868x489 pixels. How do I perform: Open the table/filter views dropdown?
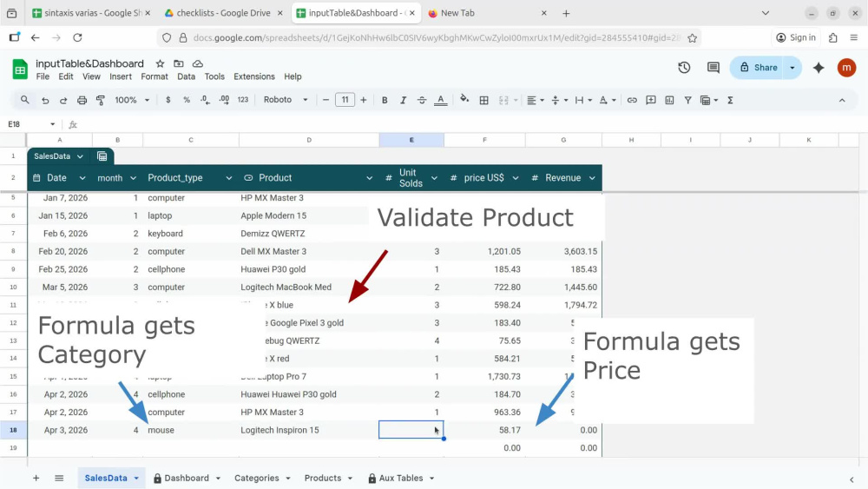point(709,100)
